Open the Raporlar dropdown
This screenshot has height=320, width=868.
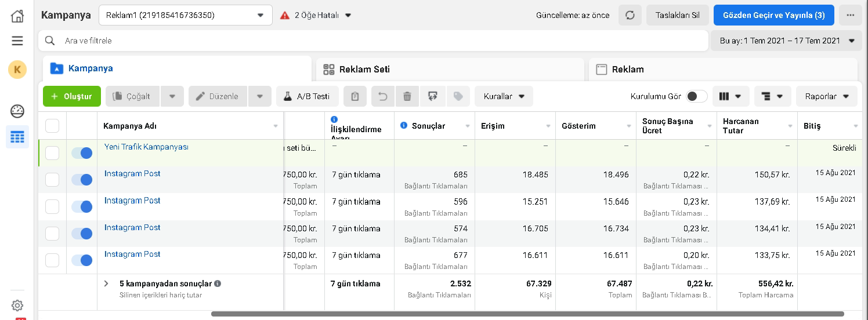click(x=827, y=96)
